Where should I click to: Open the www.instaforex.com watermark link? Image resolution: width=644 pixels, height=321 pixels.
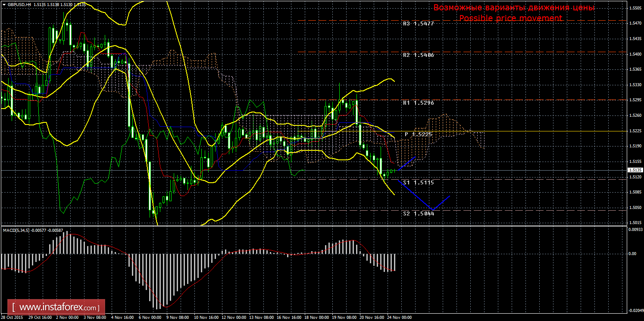click(x=59, y=308)
